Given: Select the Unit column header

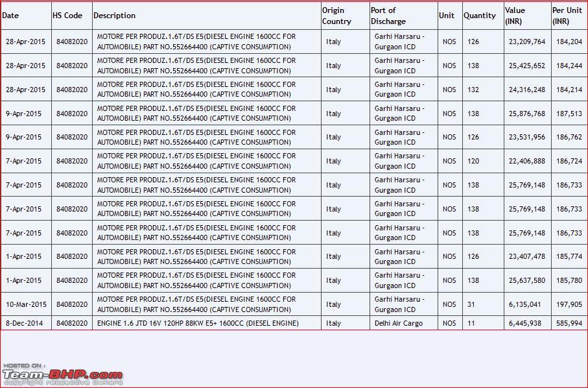Looking at the screenshot, I should click(x=447, y=16).
